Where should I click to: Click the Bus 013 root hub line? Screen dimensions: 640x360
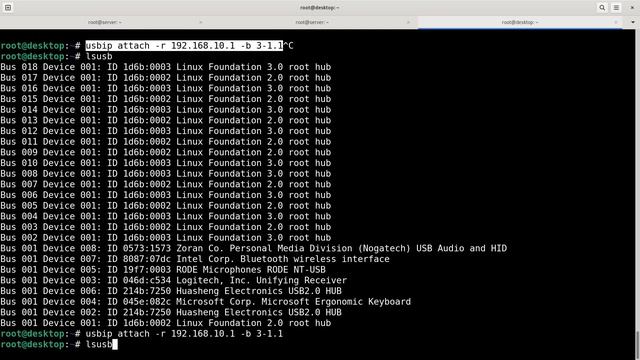point(166,120)
